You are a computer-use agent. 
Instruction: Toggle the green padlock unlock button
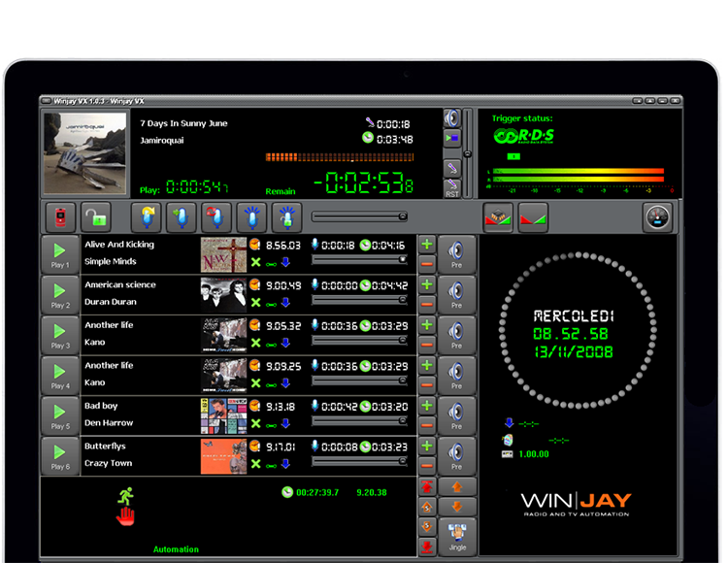click(x=96, y=216)
